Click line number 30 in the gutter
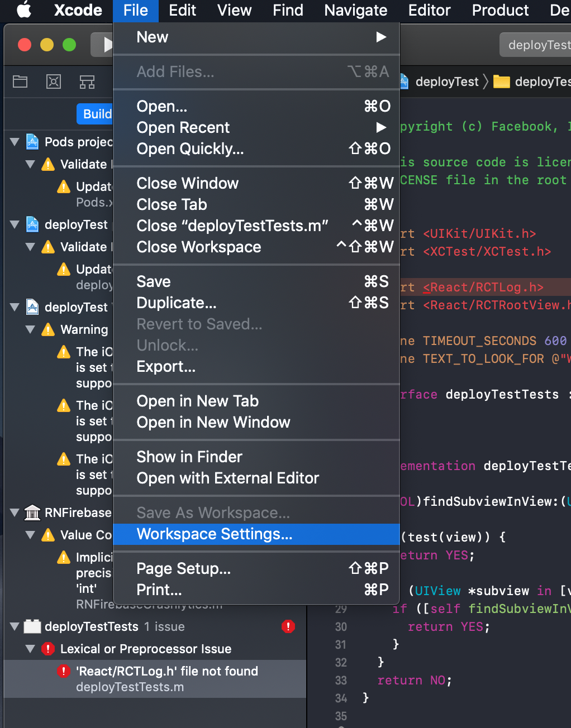Viewport: 571px width, 728px height. [341, 627]
